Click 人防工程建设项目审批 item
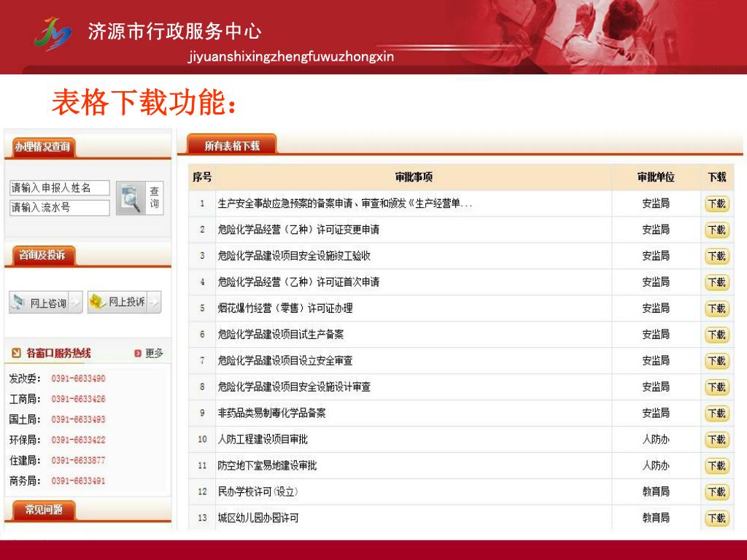747x560 pixels. tap(263, 440)
